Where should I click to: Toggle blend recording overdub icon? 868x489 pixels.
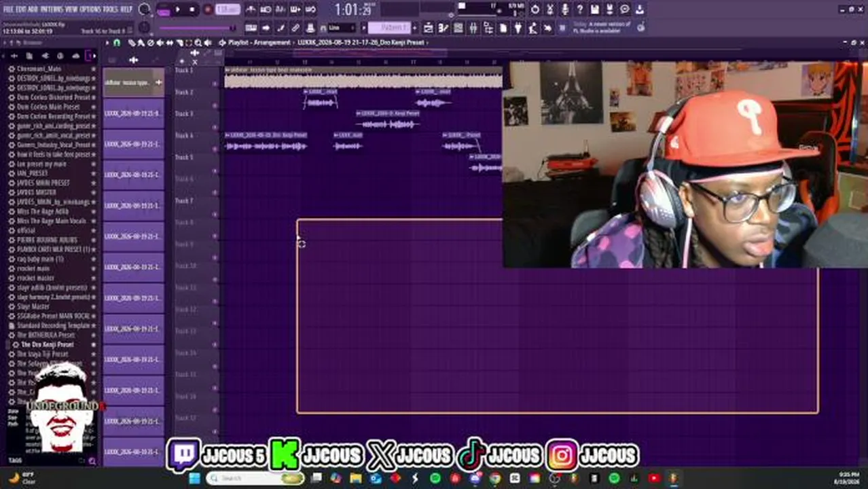(x=296, y=10)
